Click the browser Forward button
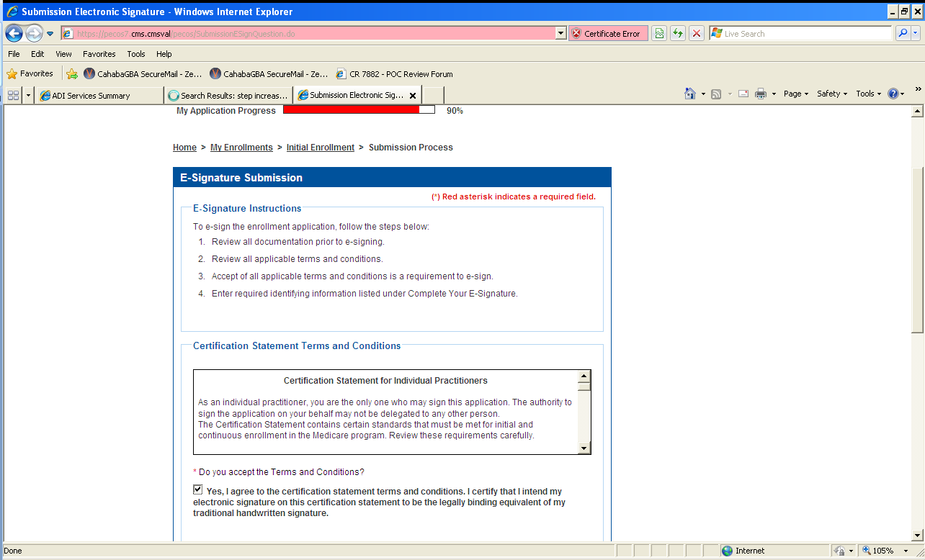 34,33
